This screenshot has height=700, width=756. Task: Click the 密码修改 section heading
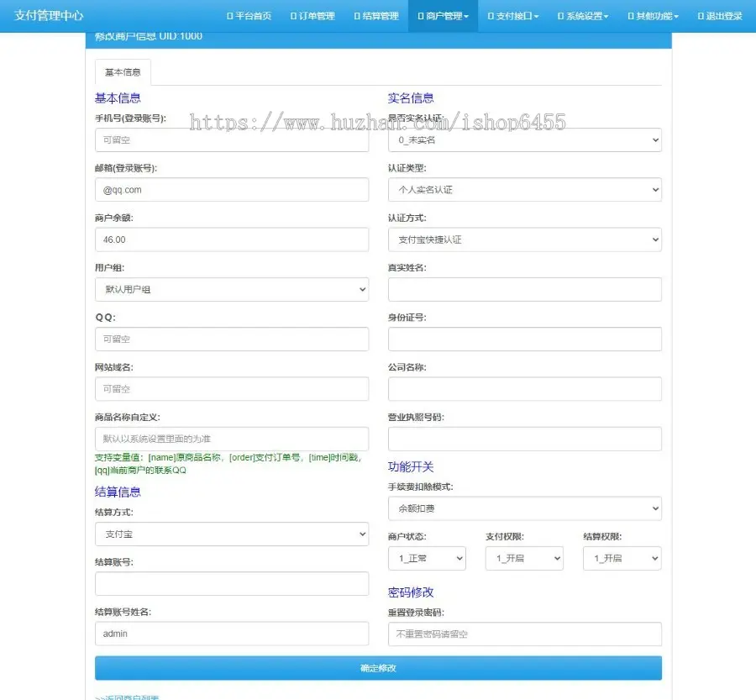[411, 592]
